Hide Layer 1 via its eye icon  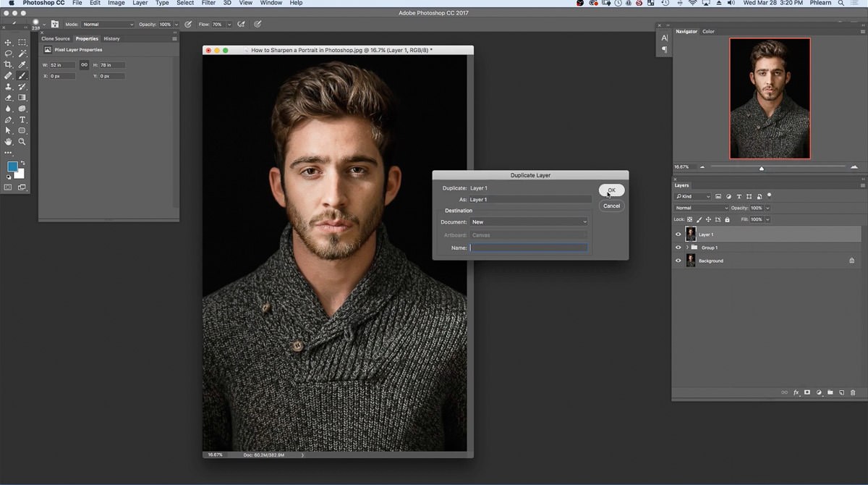click(678, 235)
